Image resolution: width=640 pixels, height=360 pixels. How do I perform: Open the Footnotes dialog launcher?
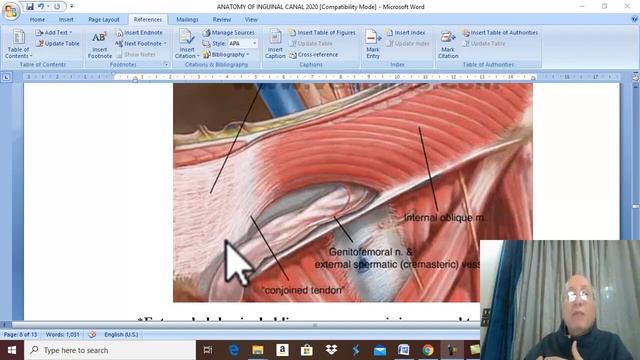tap(166, 64)
